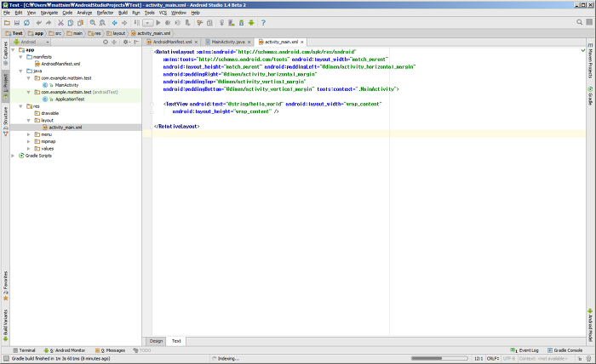Image resolution: width=596 pixels, height=364 pixels.
Task: Click the Scroll from Source icon in Project panel
Action: 106,42
